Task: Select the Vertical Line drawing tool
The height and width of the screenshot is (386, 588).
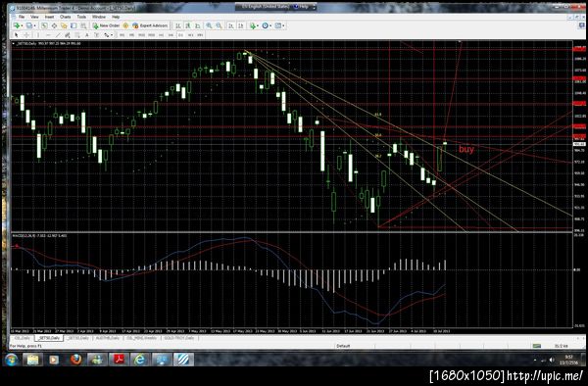Action: tap(38, 35)
